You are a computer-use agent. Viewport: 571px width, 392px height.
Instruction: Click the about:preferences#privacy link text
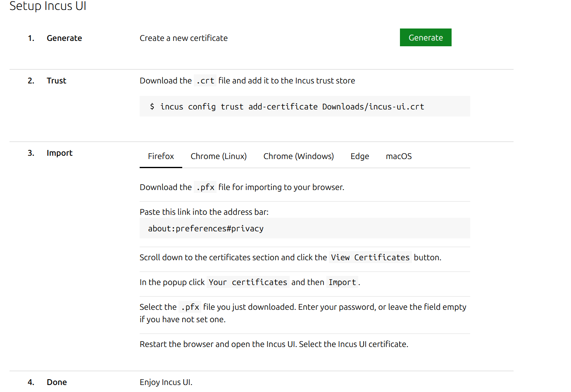pos(206,228)
